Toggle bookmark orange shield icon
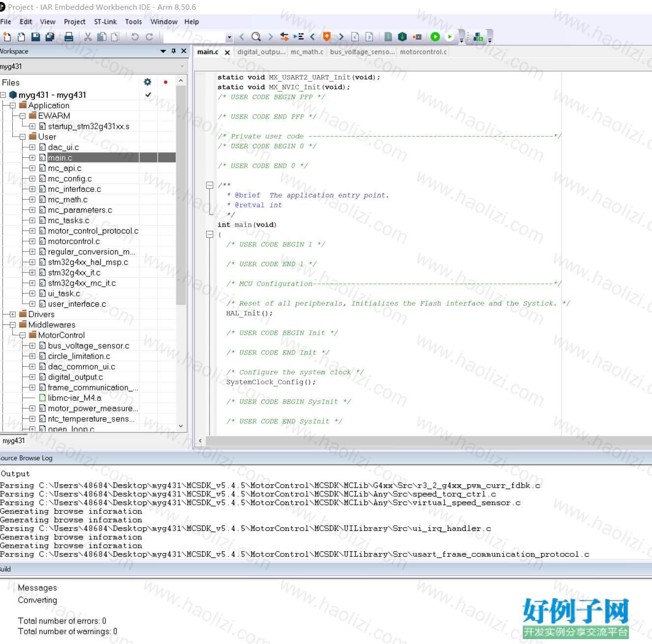The height and width of the screenshot is (644, 652). click(x=327, y=37)
